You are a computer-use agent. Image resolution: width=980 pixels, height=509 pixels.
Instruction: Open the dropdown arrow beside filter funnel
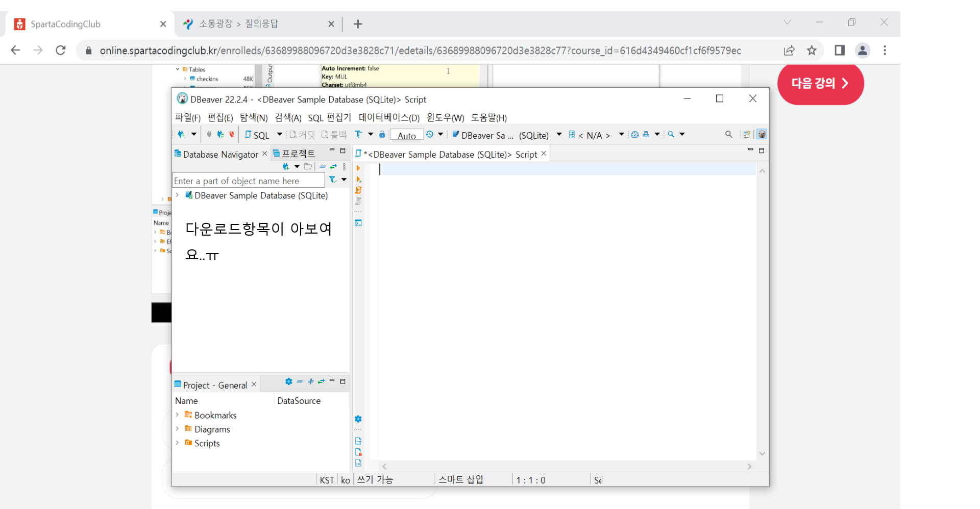(344, 180)
